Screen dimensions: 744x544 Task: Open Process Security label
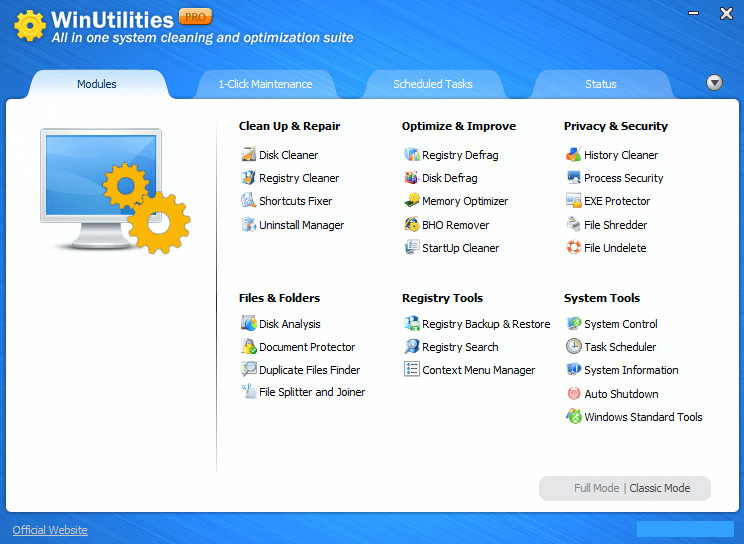coord(623,178)
